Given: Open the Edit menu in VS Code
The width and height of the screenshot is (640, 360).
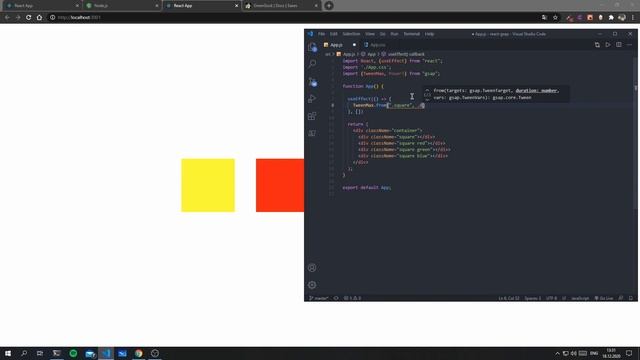Looking at the screenshot, I should (334, 34).
